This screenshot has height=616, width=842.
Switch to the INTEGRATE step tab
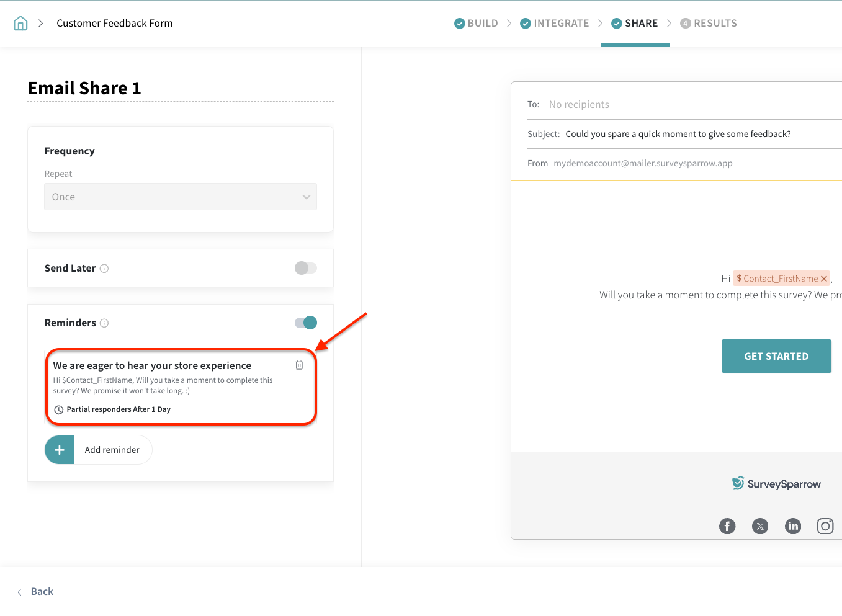[555, 24]
